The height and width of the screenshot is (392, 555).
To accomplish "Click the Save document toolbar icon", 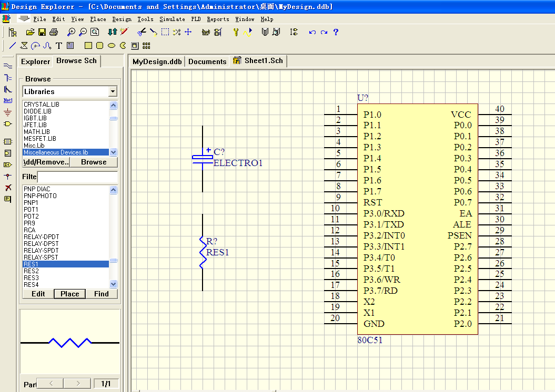I will point(42,32).
